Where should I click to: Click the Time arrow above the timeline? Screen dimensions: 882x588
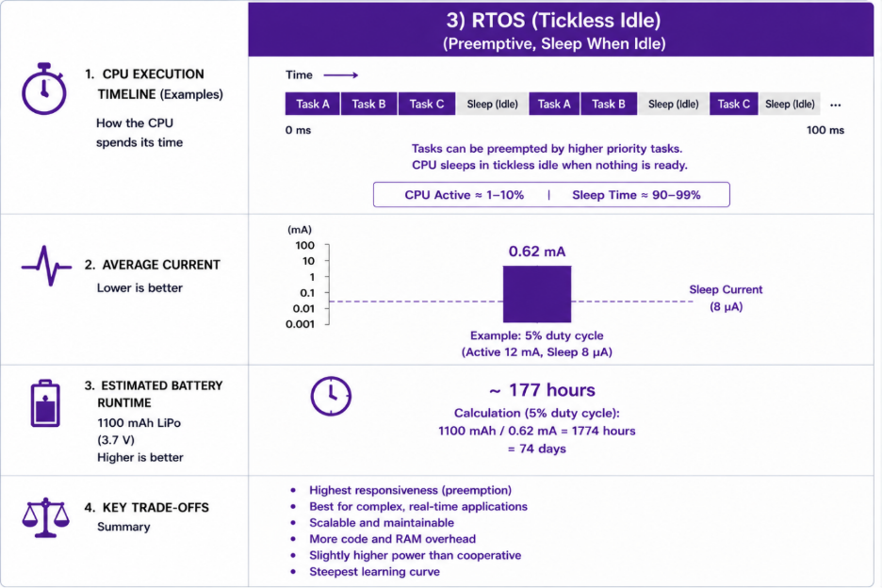point(341,74)
